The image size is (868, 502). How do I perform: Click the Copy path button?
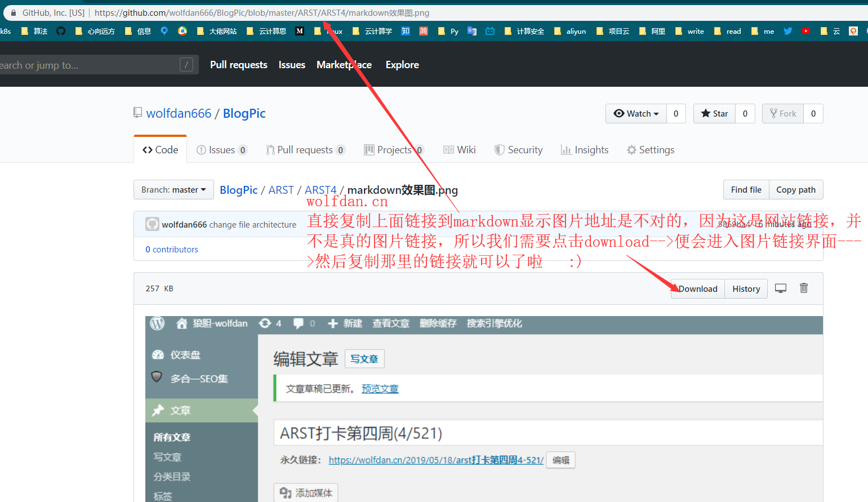click(796, 189)
